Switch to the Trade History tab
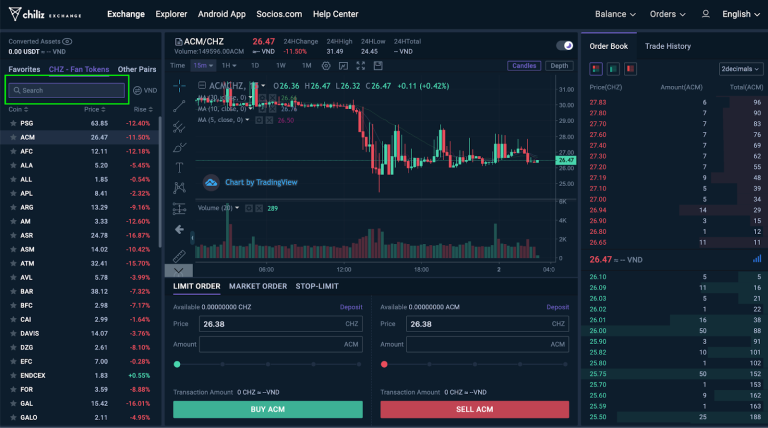Image resolution: width=768 pixels, height=428 pixels. 668,46
